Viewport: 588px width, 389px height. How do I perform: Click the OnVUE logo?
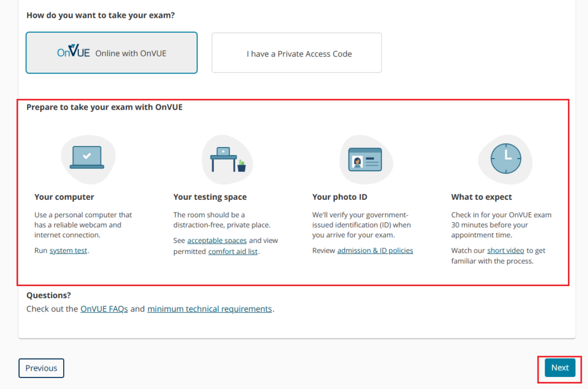click(x=73, y=53)
